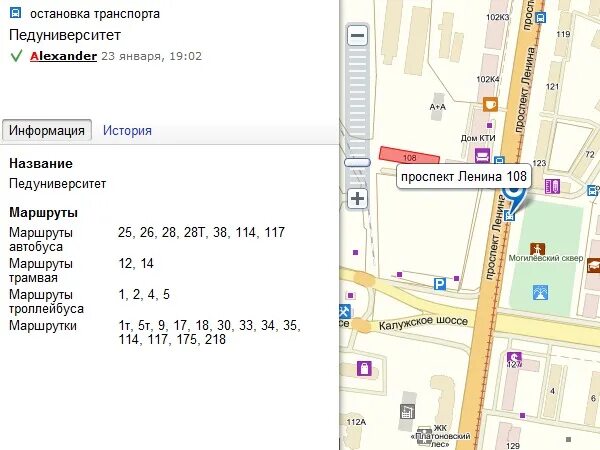Click monument icon in Могилёвский сквер
Image resolution: width=600 pixels, height=450 pixels.
coord(537,249)
